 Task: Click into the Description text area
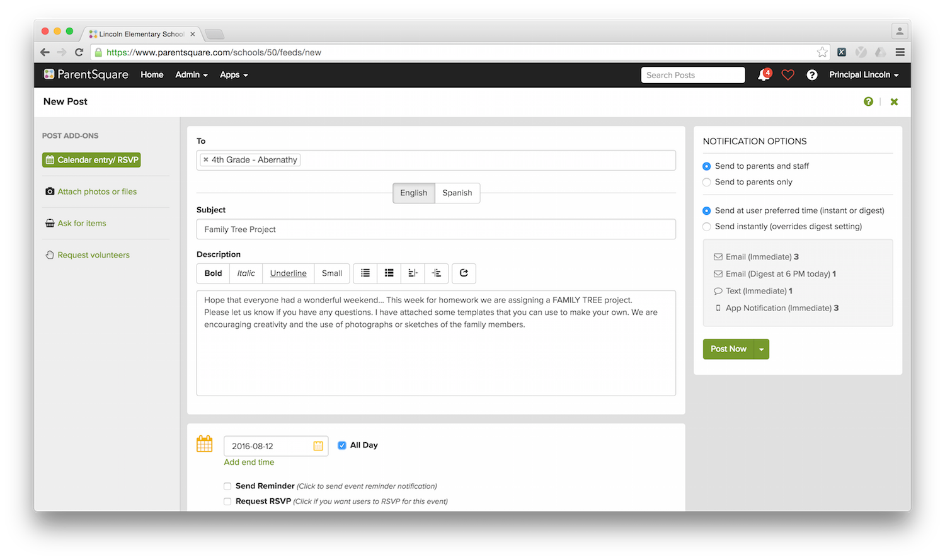click(x=436, y=343)
